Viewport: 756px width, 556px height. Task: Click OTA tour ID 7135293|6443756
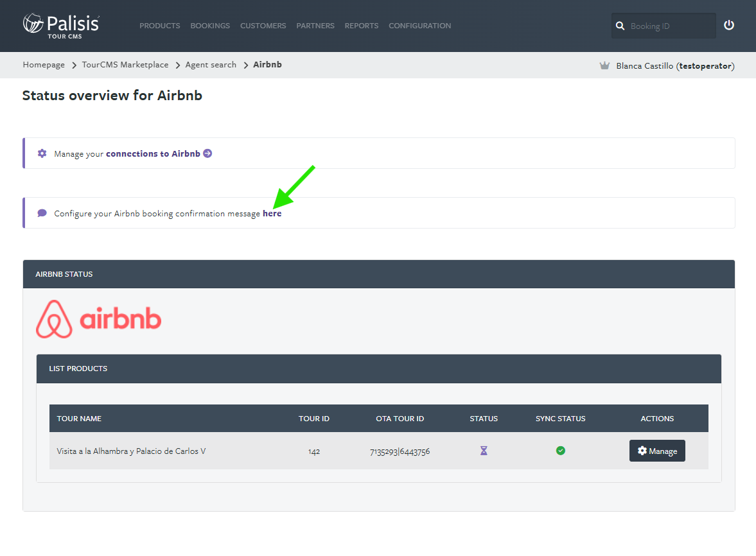pos(400,451)
